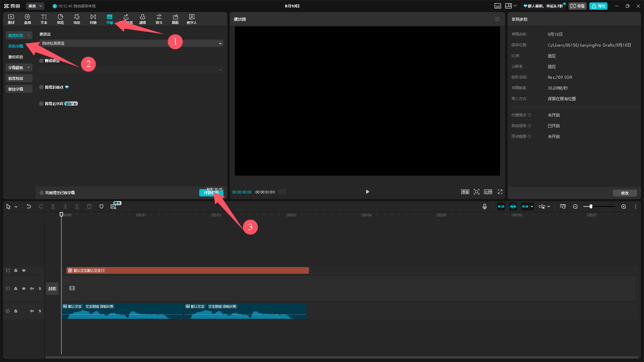Image resolution: width=644 pixels, height=362 pixels.
Task: Click the timeline zoom slider handle
Action: (591, 206)
